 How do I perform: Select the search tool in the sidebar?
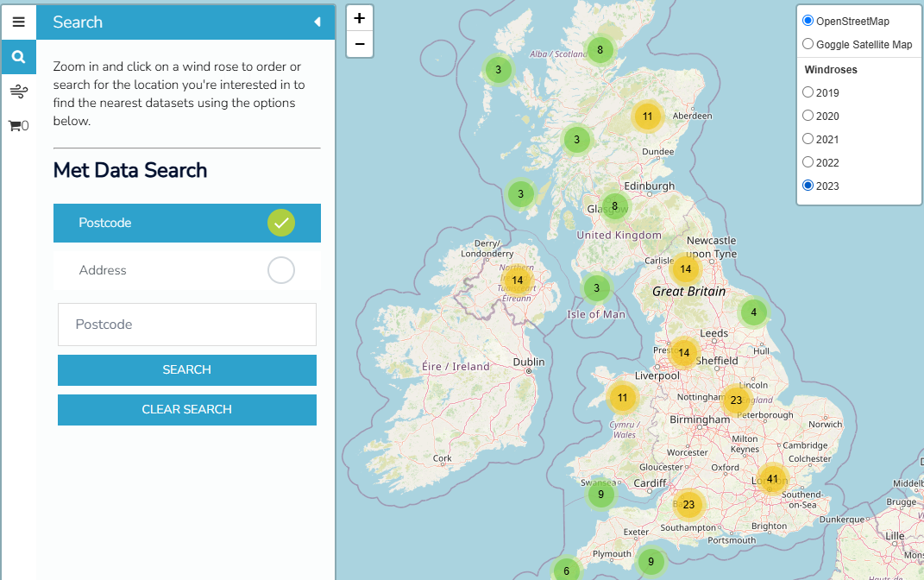(18, 56)
